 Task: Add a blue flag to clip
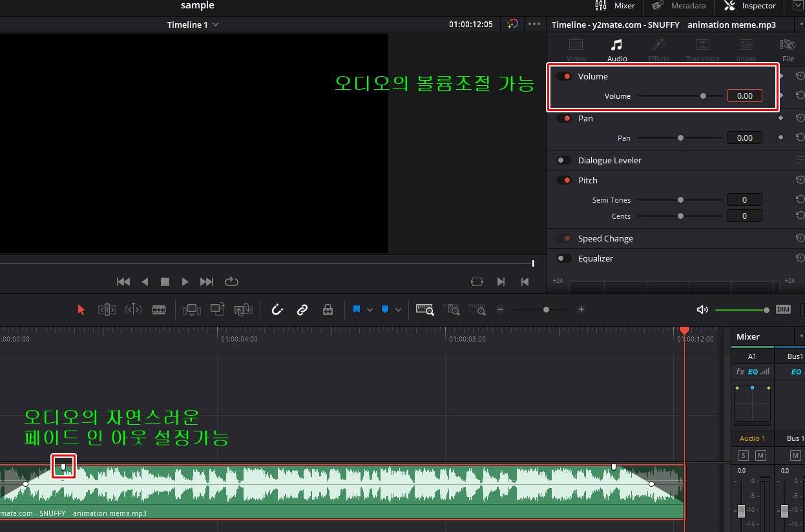356,310
